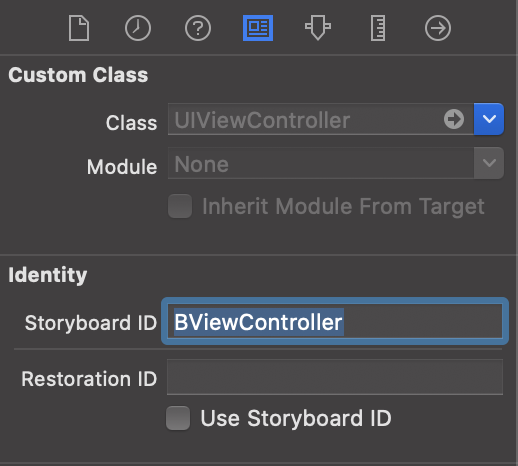Switch to the Attributes inspector
The image size is (518, 466).
(318, 28)
